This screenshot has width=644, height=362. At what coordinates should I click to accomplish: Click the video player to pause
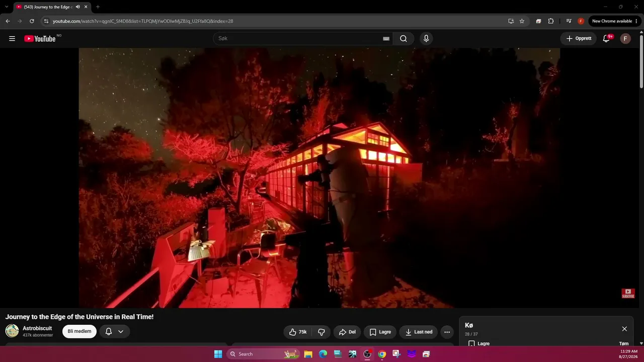319,178
